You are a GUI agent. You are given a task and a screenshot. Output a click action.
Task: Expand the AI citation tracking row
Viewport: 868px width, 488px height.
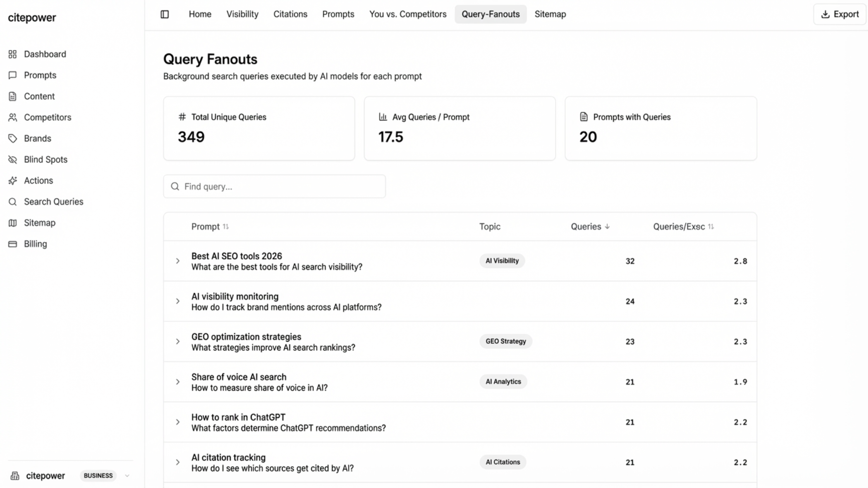coord(177,463)
